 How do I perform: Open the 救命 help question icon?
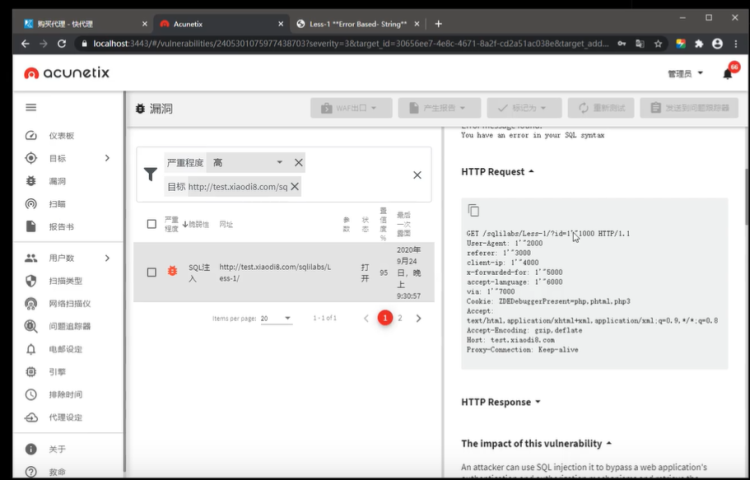point(31,472)
